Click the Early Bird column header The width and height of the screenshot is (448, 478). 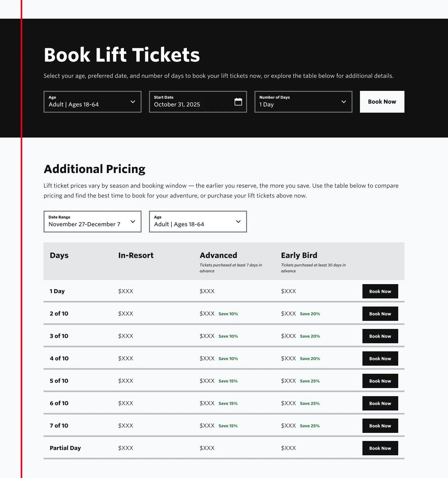tap(299, 255)
